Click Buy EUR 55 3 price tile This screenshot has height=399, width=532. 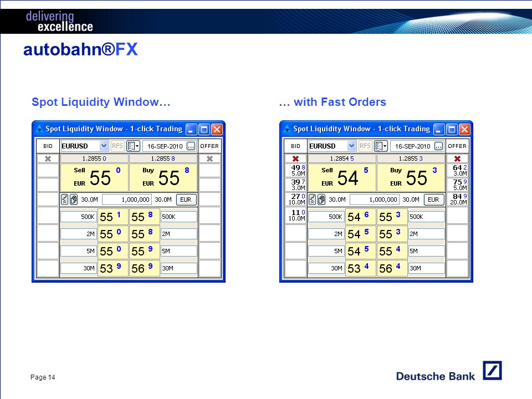click(411, 177)
